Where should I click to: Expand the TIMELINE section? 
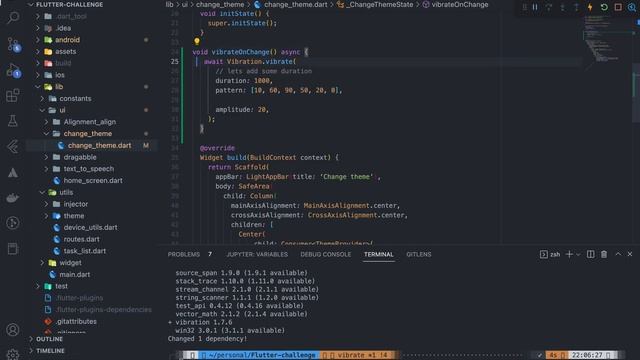point(50,351)
